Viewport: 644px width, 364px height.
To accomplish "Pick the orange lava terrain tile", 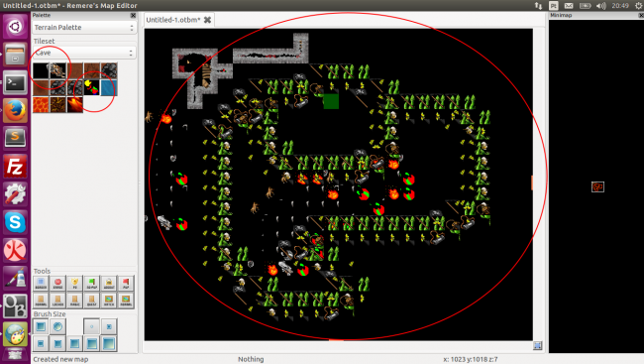I will (41, 104).
